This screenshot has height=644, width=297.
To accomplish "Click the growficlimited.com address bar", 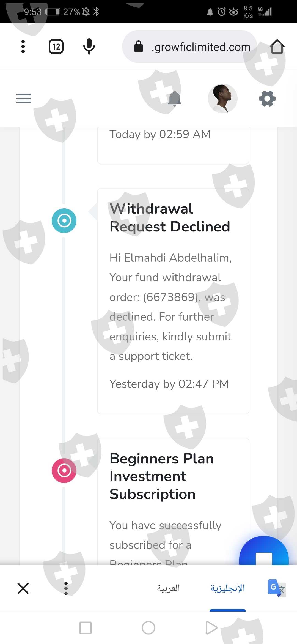I will pyautogui.click(x=193, y=47).
